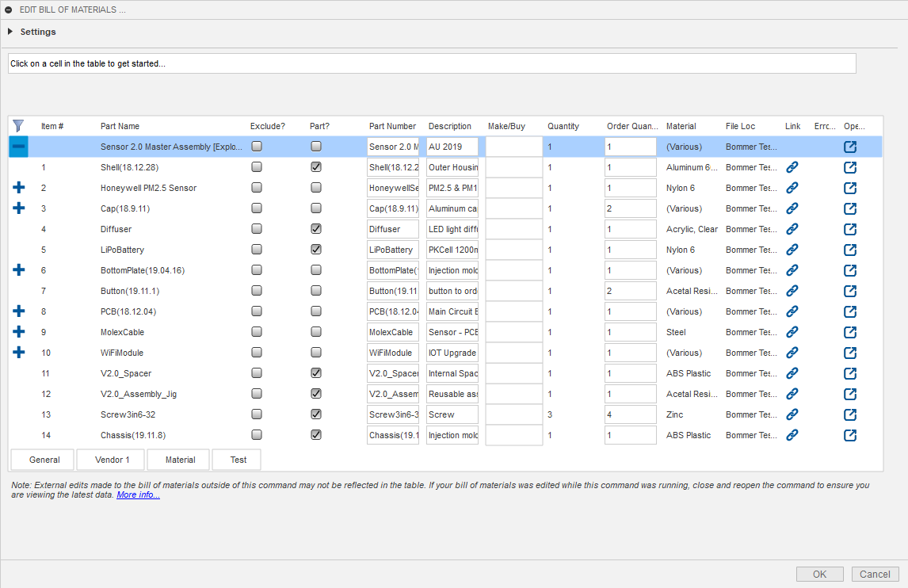
Task: Check Part? for Button(19.11.1)
Action: click(316, 290)
